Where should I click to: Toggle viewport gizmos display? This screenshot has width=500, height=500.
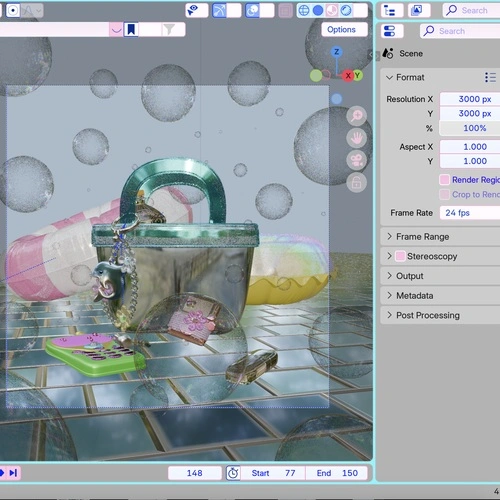tap(219, 11)
